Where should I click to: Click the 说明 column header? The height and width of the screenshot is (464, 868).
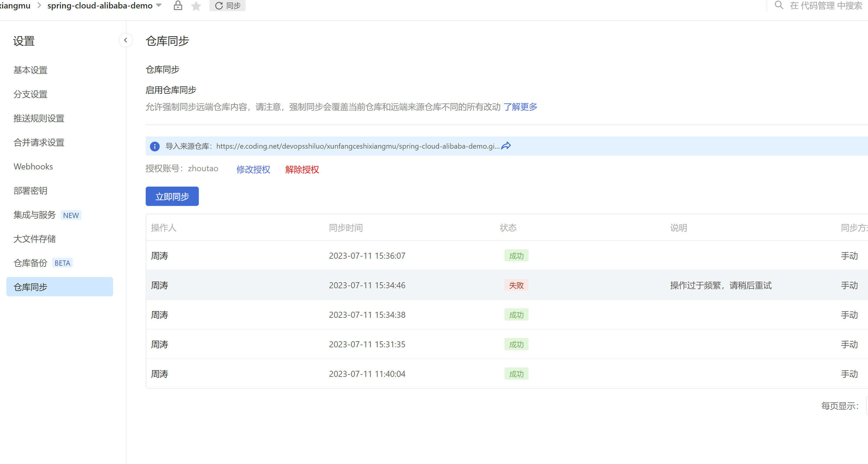click(x=678, y=228)
